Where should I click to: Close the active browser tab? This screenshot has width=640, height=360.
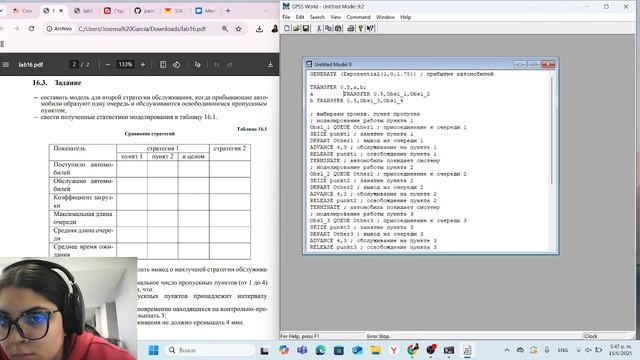point(61,11)
